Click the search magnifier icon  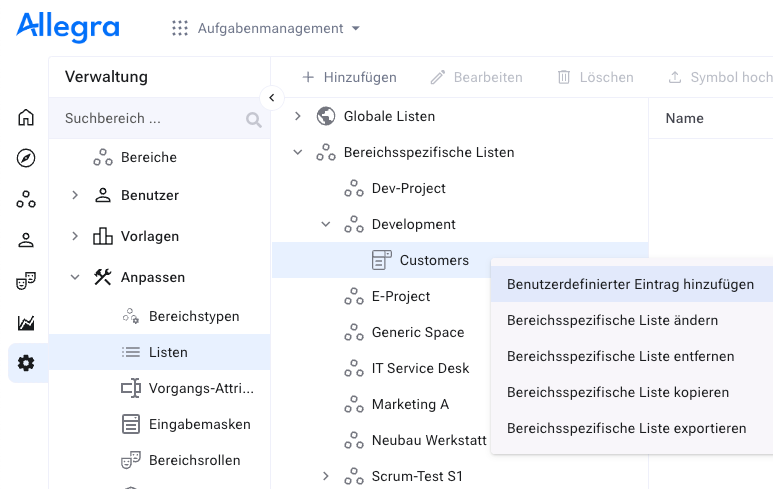(x=254, y=120)
